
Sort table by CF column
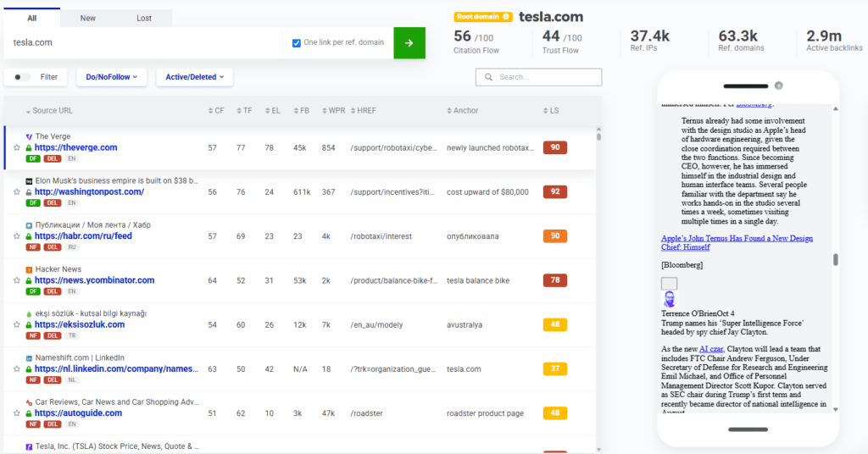click(216, 111)
